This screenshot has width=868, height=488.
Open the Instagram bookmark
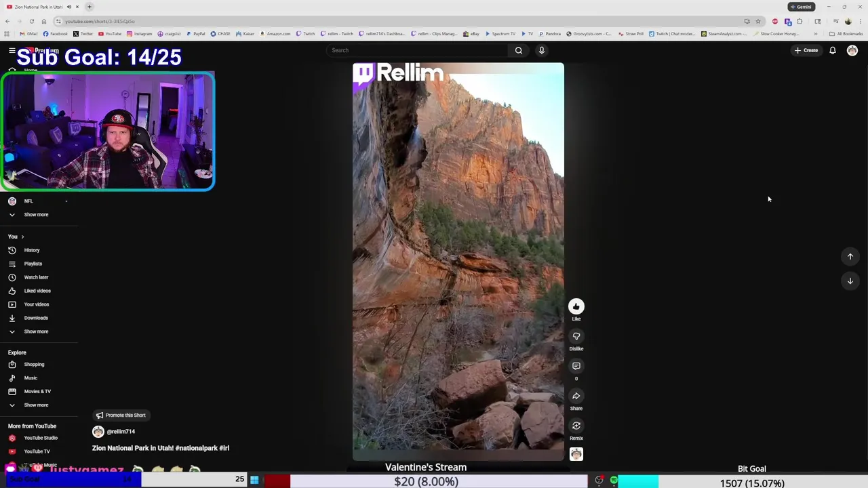pos(139,34)
